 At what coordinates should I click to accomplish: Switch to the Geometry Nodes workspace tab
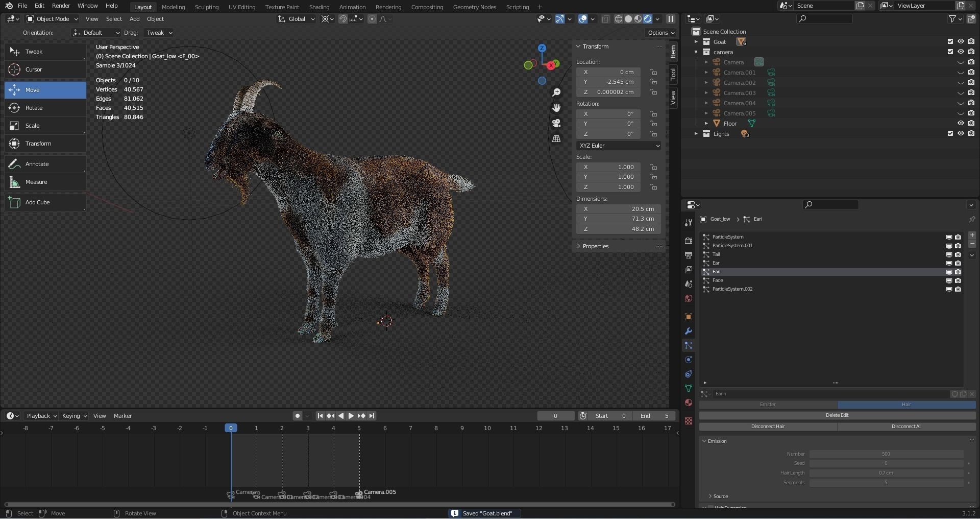pos(474,7)
